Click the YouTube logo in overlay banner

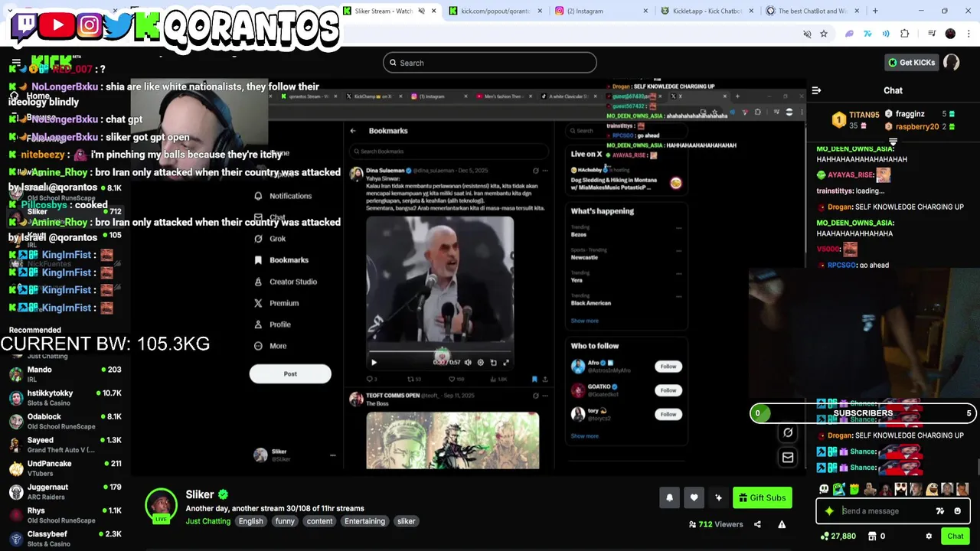[x=57, y=25]
